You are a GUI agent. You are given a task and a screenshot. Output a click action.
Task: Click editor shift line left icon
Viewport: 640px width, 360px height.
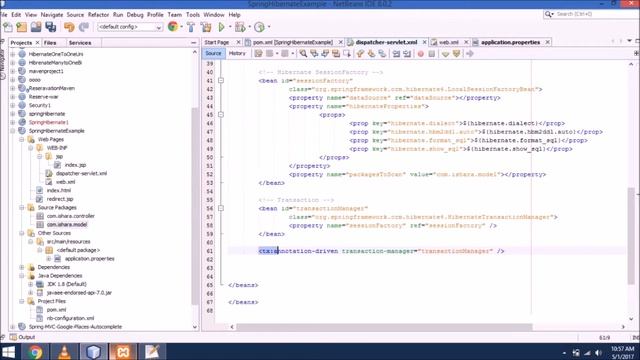coord(396,53)
